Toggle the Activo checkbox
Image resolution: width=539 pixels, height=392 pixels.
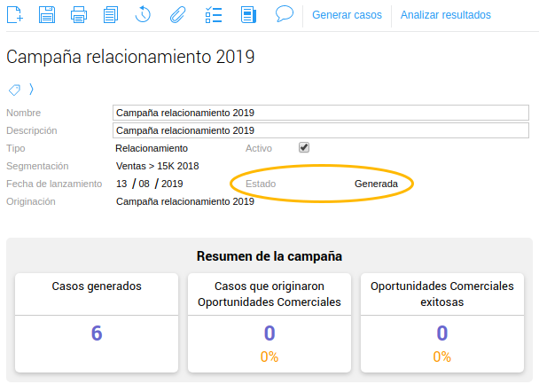point(304,147)
